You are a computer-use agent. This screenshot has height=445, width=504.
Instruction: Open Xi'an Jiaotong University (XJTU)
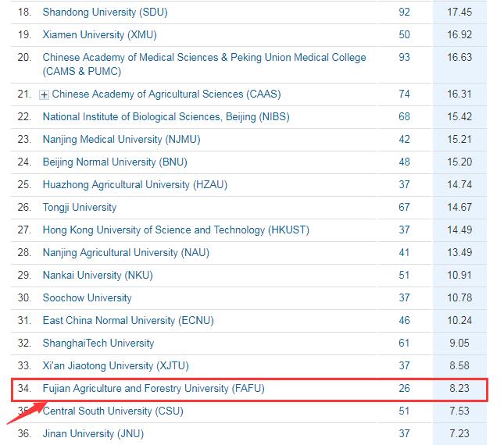(x=116, y=366)
